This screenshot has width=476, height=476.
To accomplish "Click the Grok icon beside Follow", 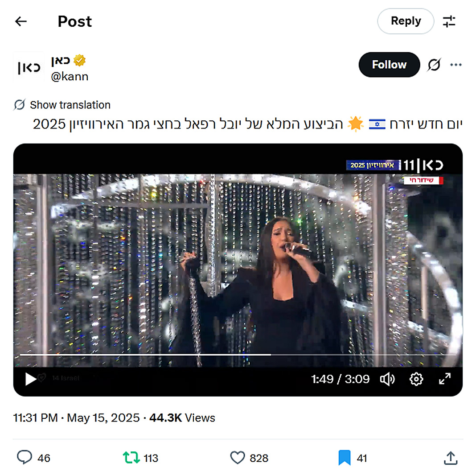I will 434,65.
